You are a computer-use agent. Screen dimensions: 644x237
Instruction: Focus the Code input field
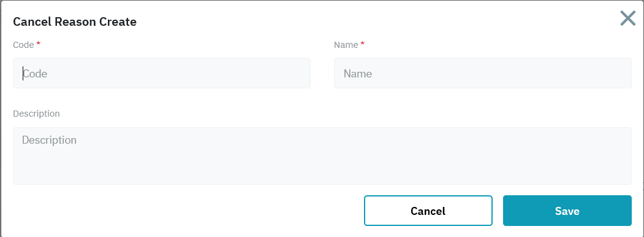162,73
